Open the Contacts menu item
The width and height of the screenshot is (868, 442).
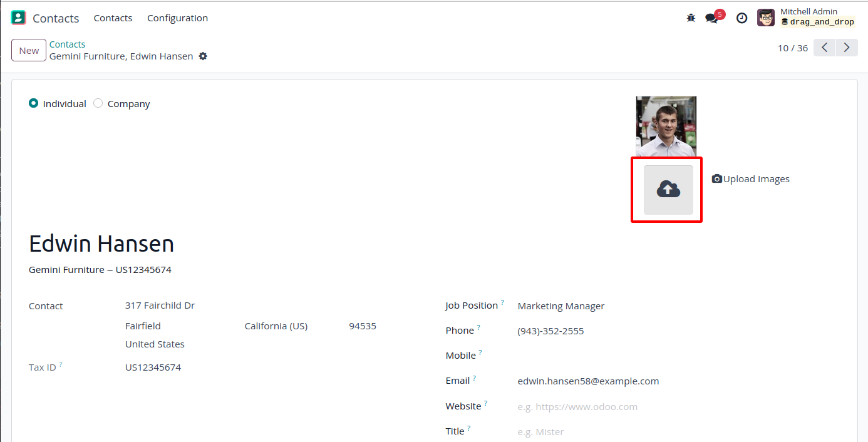[x=113, y=18]
